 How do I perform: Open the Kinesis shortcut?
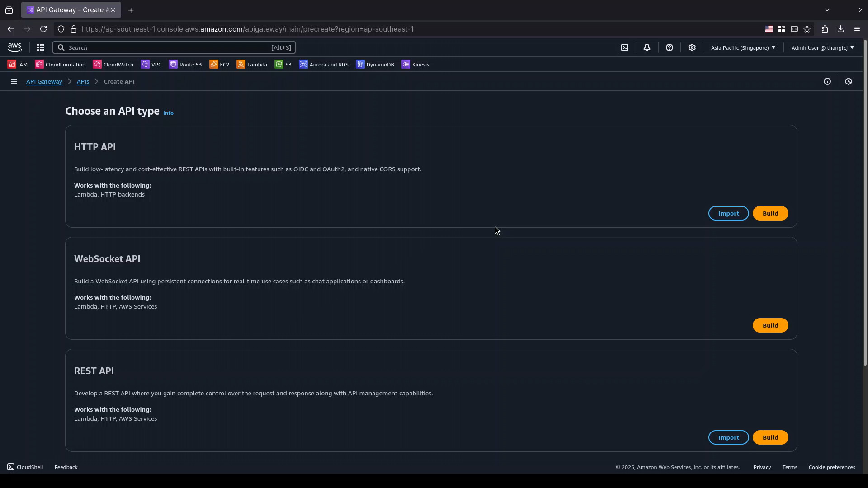pyautogui.click(x=415, y=65)
